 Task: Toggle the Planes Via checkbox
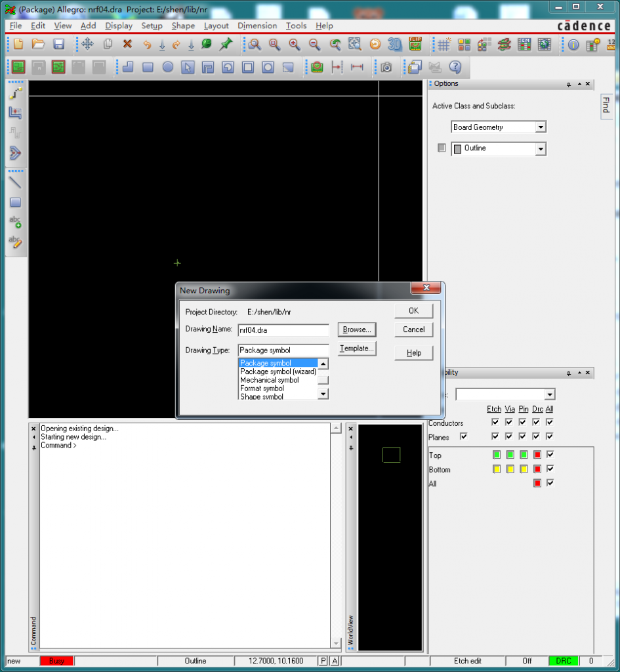(509, 436)
